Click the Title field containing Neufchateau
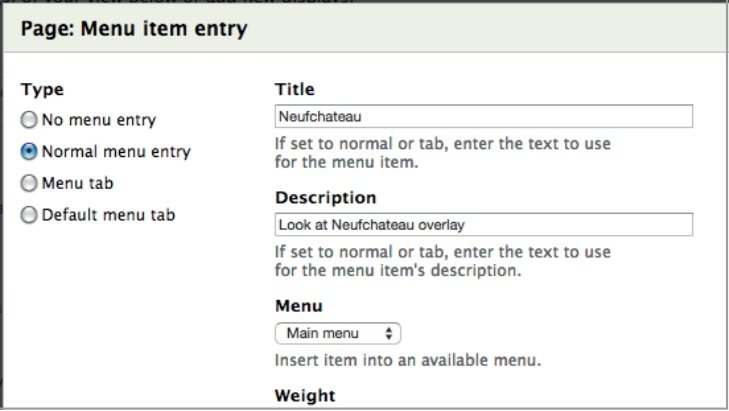 (483, 116)
